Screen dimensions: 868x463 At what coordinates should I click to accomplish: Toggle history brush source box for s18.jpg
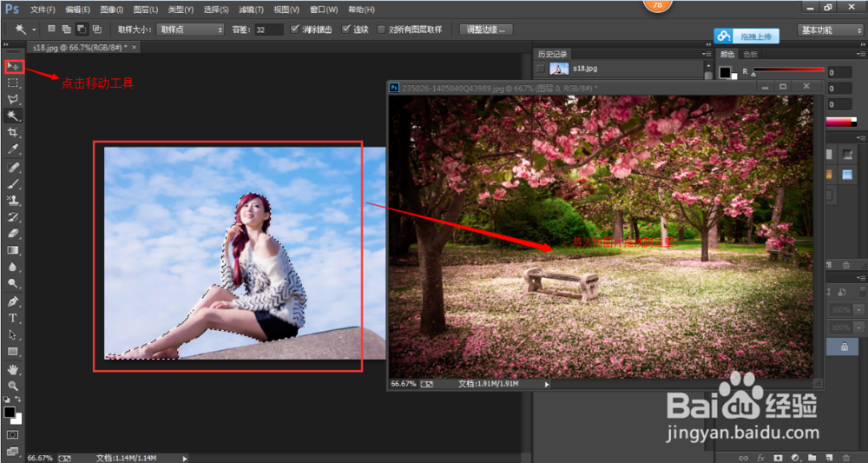click(541, 69)
